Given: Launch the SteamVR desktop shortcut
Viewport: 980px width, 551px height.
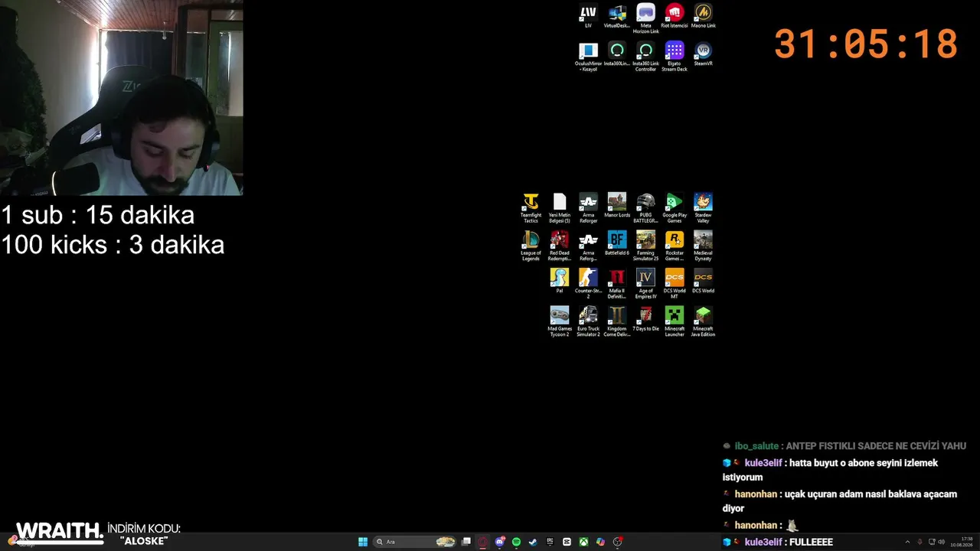Looking at the screenshot, I should 703,54.
